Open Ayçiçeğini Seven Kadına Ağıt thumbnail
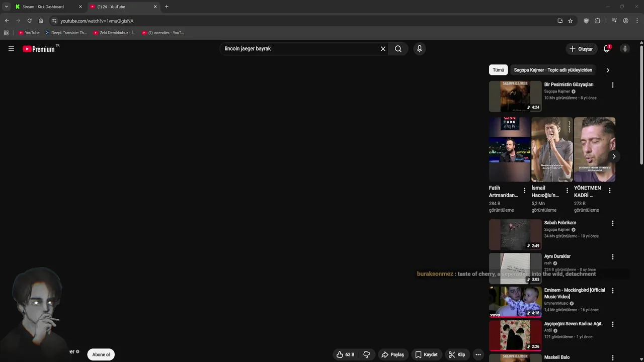Viewport: 644px width, 362px height. coord(515,336)
